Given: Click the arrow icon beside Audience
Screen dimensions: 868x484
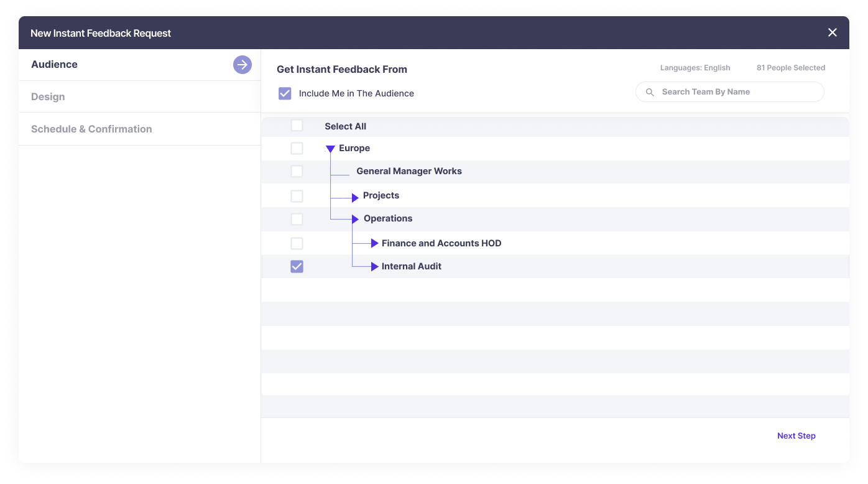Looking at the screenshot, I should coord(242,65).
